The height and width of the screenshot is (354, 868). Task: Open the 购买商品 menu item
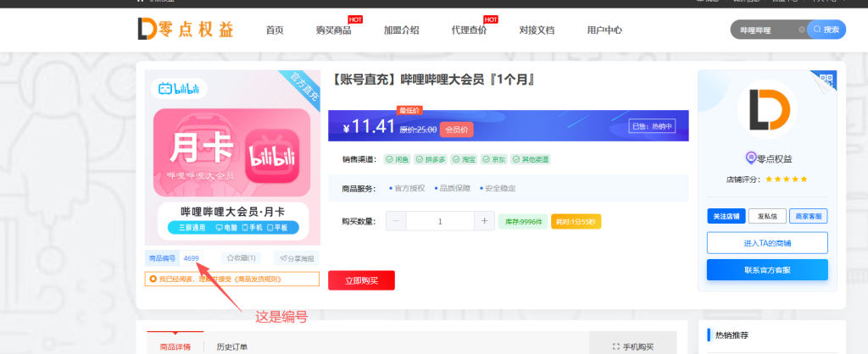click(x=333, y=30)
